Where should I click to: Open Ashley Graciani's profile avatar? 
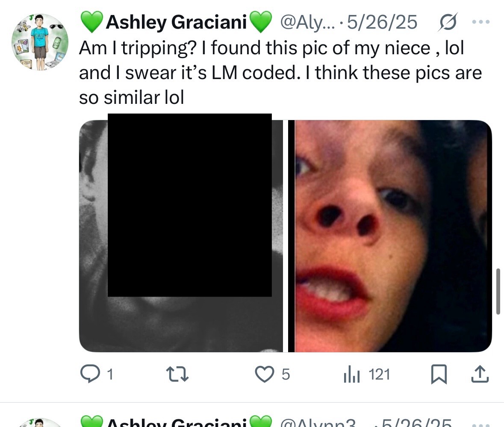40,42
